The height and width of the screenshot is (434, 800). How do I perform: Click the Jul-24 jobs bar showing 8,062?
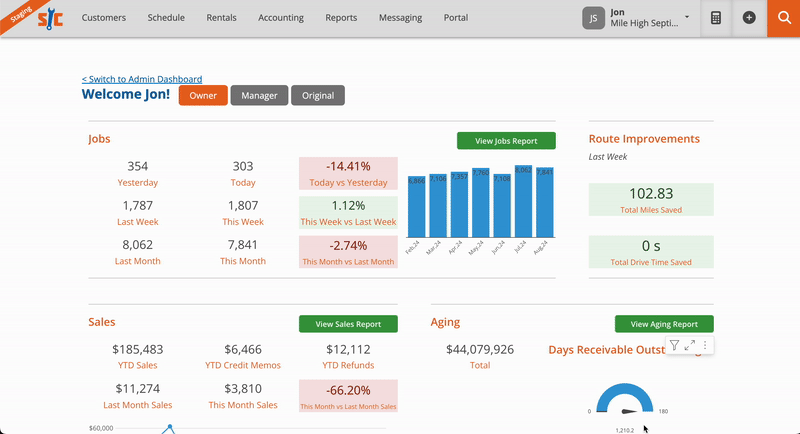(x=523, y=201)
